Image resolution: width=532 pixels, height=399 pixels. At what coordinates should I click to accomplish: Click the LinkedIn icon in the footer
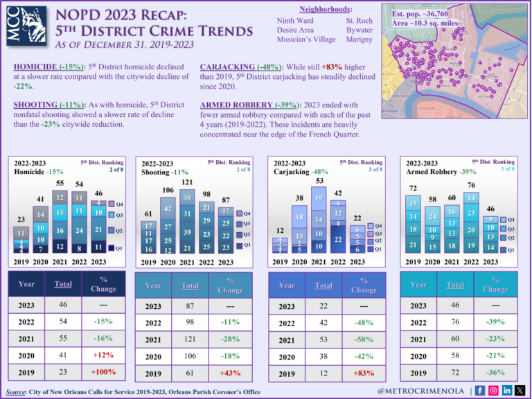(x=506, y=391)
